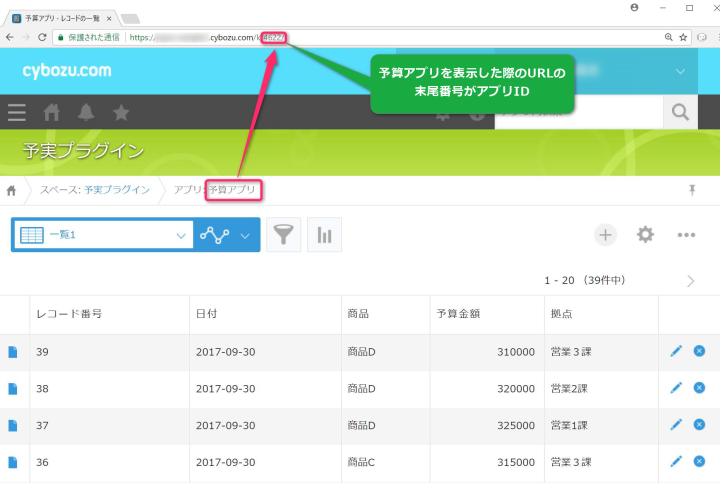Open bookmarks star icon

coord(121,112)
